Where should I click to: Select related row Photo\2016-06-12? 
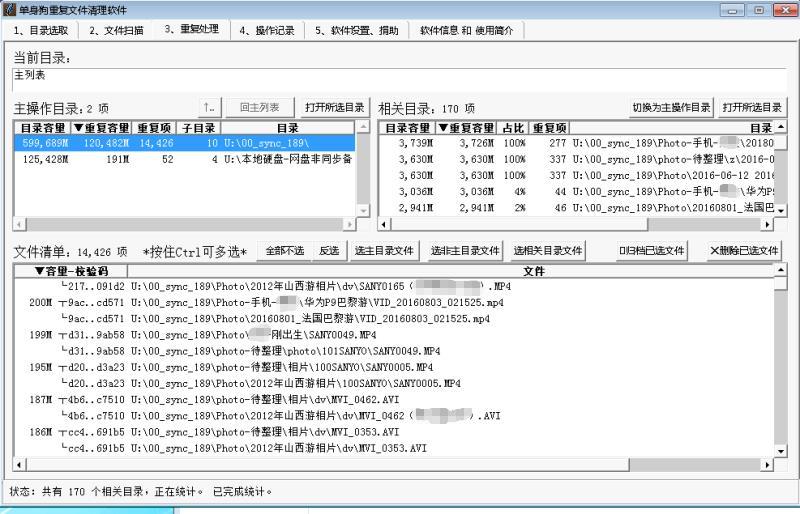(577, 175)
